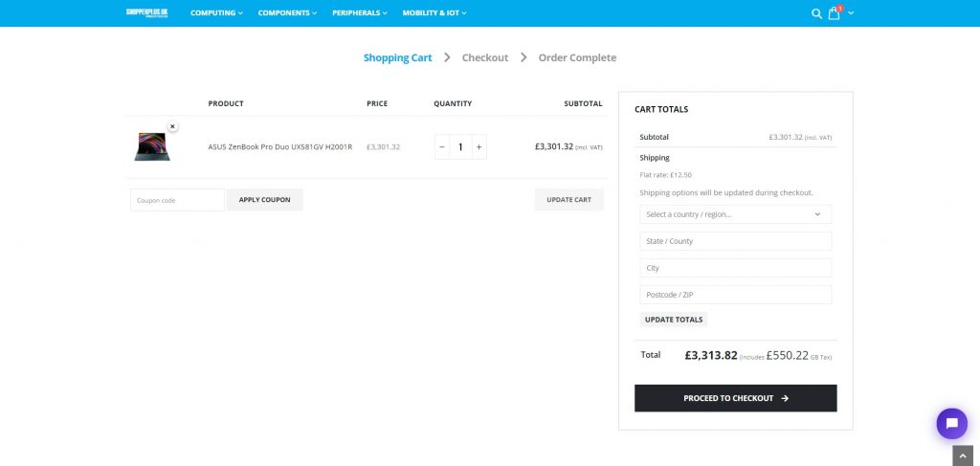Click the quantity number field
The height and width of the screenshot is (466, 980).
[460, 146]
